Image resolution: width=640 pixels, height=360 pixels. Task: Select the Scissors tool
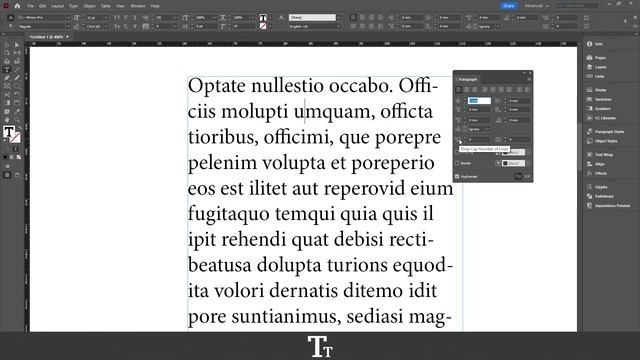(x=7, y=94)
